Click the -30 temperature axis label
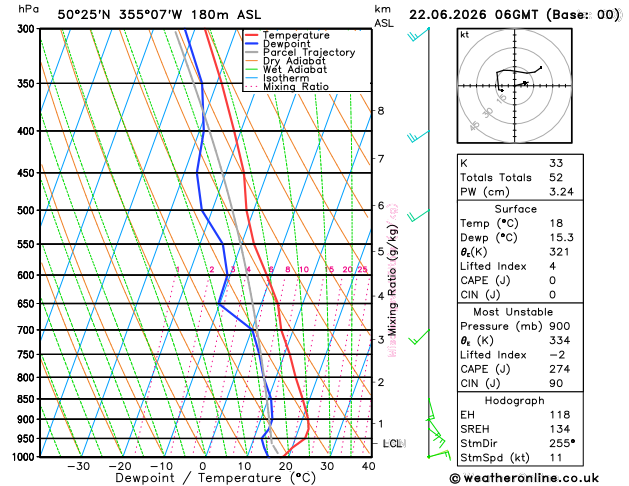 pyautogui.click(x=78, y=466)
